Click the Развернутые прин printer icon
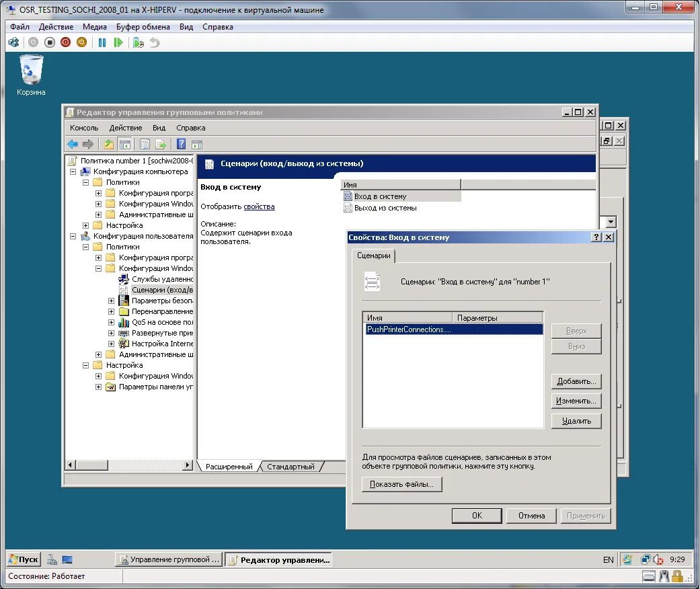The height and width of the screenshot is (589, 700). (124, 333)
